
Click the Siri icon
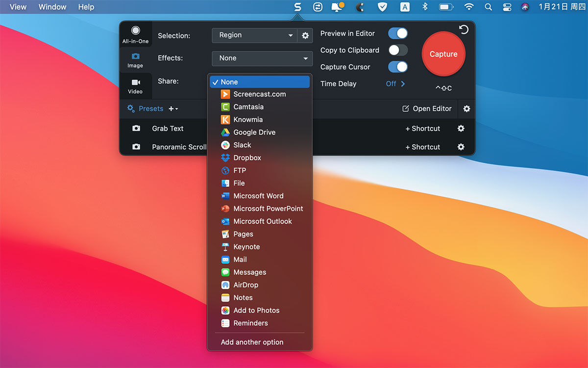pyautogui.click(x=525, y=7)
